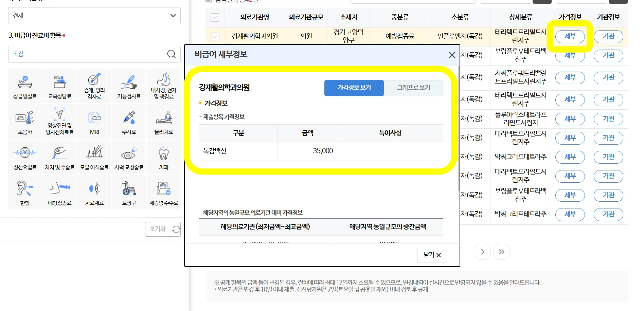Toggle the 강재활의학과의원 row checkbox
644x311 pixels.
click(x=215, y=36)
